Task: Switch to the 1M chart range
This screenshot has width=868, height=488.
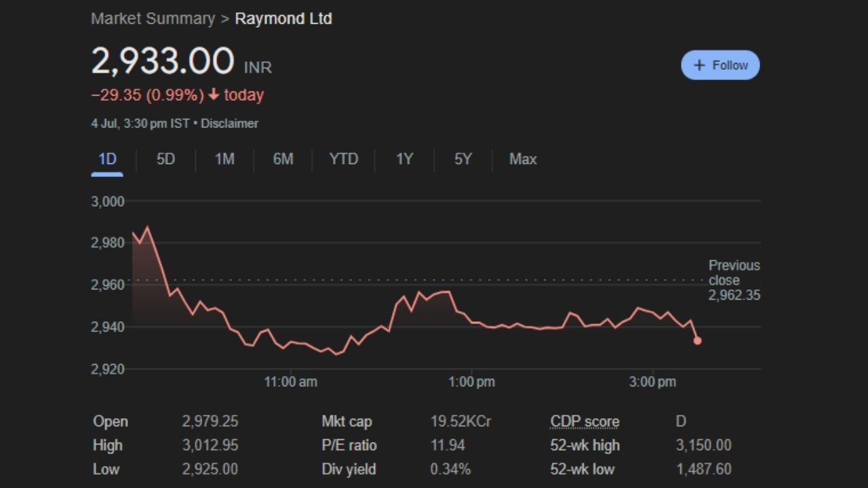Action: pos(224,159)
